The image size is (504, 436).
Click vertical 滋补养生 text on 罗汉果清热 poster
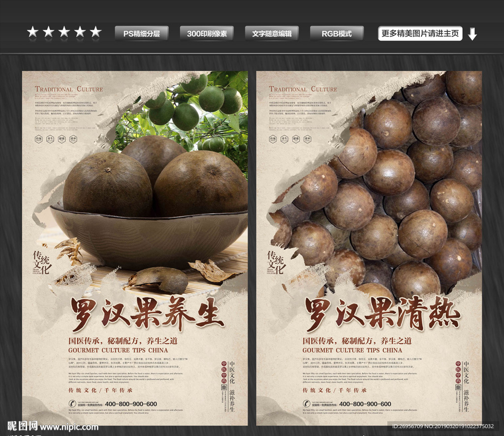point(467,401)
